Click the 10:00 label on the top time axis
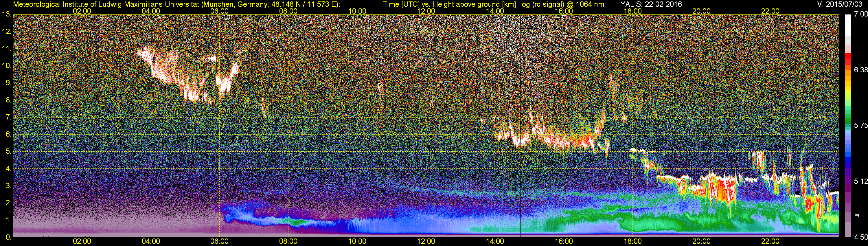Image resolution: width=868 pixels, height=246 pixels. [357, 11]
